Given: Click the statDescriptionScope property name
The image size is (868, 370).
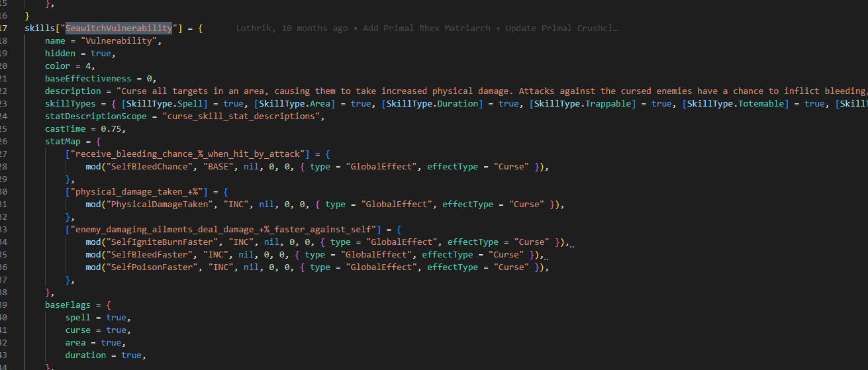Looking at the screenshot, I should pyautogui.click(x=98, y=116).
